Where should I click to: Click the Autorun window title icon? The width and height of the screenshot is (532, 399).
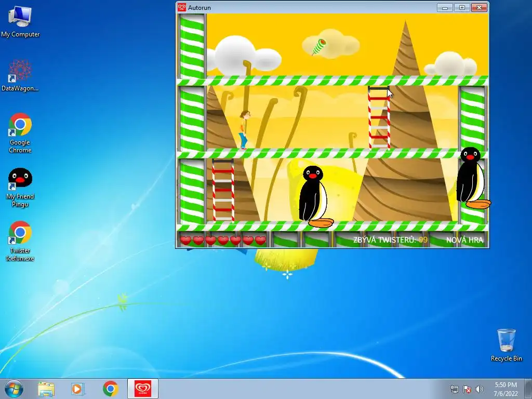point(182,7)
